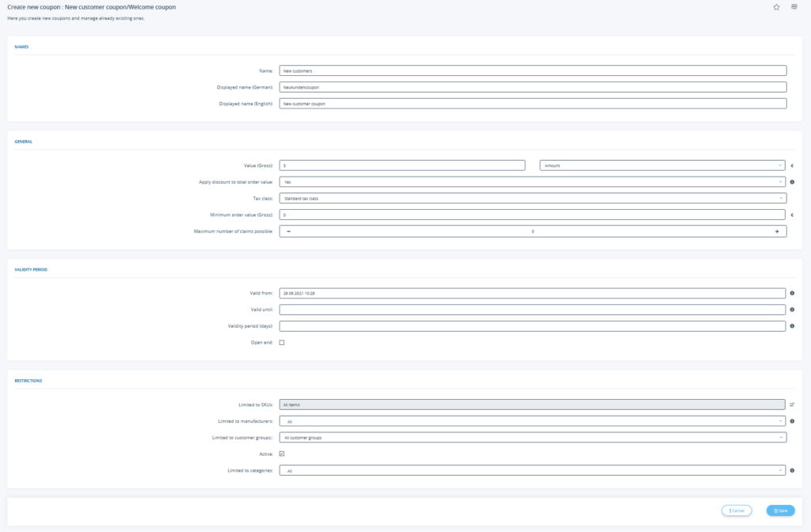Image resolution: width=811 pixels, height=532 pixels.
Task: Expand the Tax class dropdown
Action: 533,198
